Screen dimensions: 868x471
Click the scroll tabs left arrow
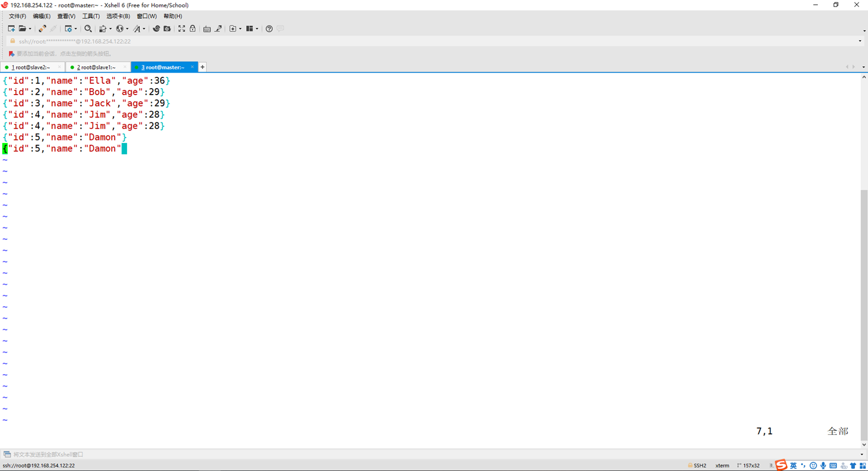point(847,67)
